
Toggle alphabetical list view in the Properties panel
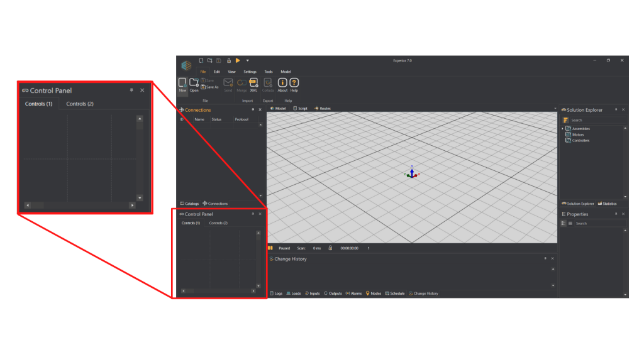(570, 224)
